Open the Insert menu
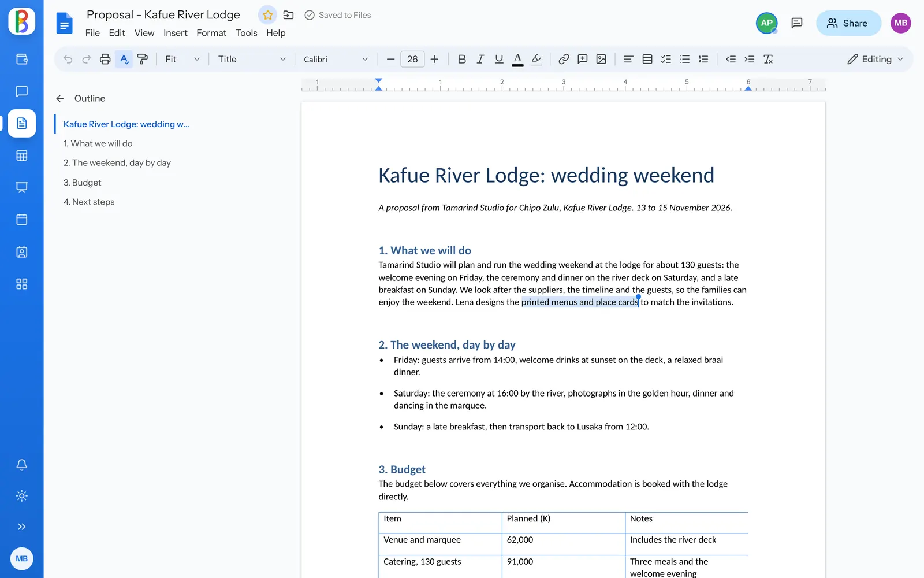The image size is (924, 578). tap(176, 33)
